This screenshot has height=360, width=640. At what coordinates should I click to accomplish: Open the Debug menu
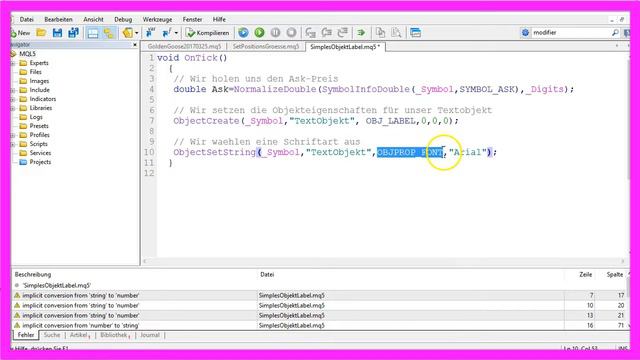[123, 19]
